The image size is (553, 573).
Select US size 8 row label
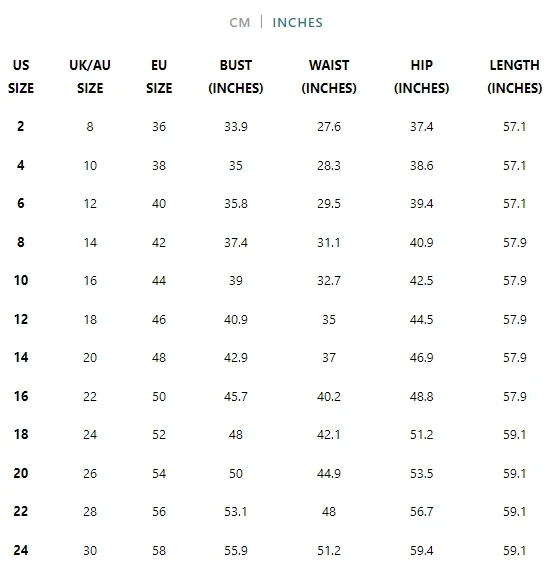point(21,242)
